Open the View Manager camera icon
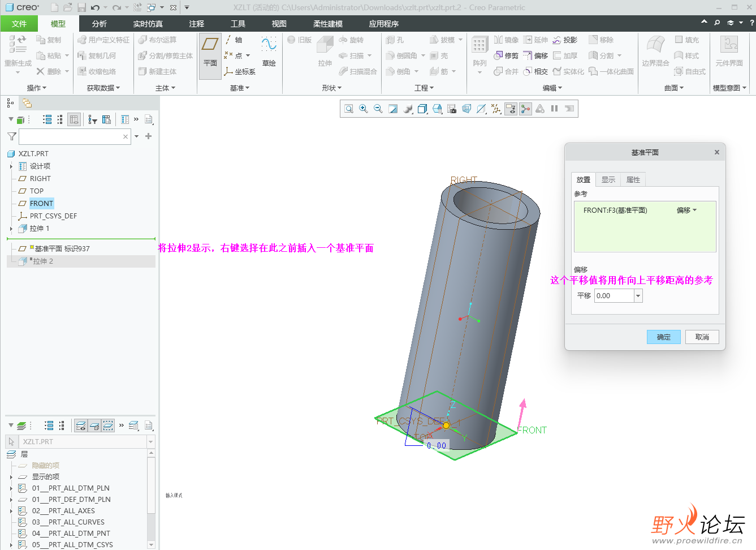Image resolution: width=756 pixels, height=550 pixels. pyautogui.click(x=452, y=109)
